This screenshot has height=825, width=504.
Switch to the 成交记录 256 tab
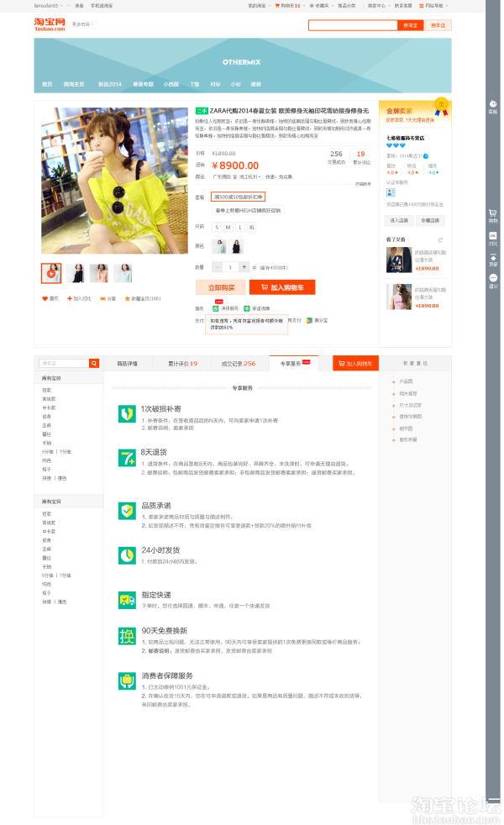pyautogui.click(x=239, y=364)
